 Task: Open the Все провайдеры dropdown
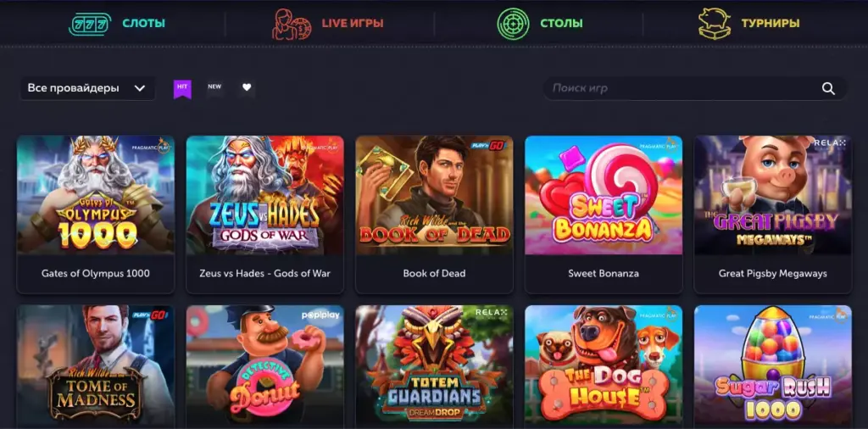(x=87, y=88)
